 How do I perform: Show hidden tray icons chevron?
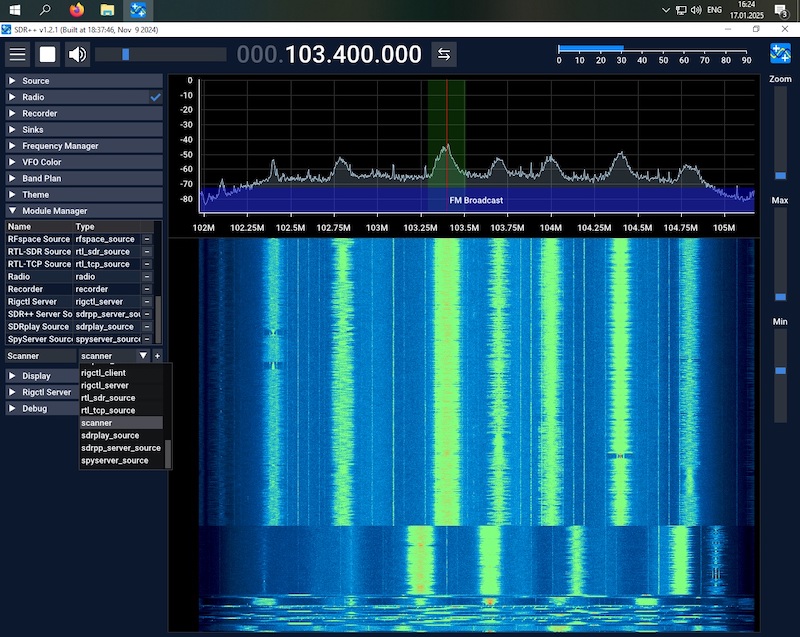(x=666, y=10)
